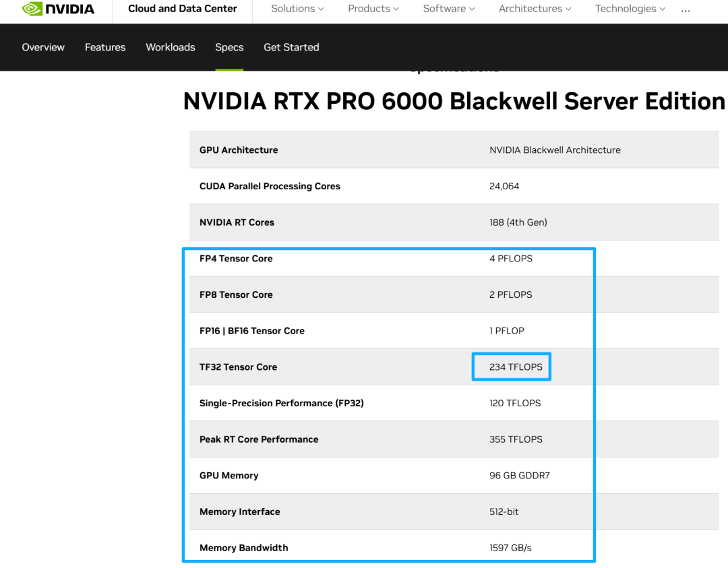The image size is (728, 568).
Task: Select the TF32 Tensor Core label
Action: click(x=238, y=367)
